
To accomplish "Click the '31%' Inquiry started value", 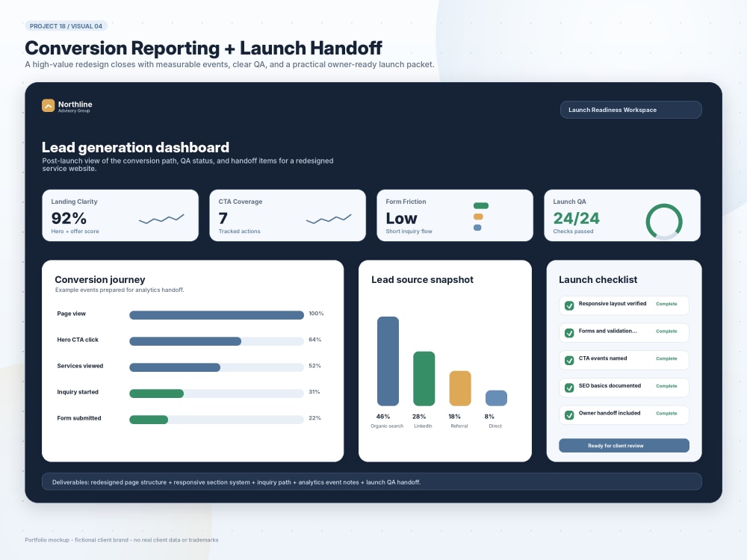I will coord(314,392).
